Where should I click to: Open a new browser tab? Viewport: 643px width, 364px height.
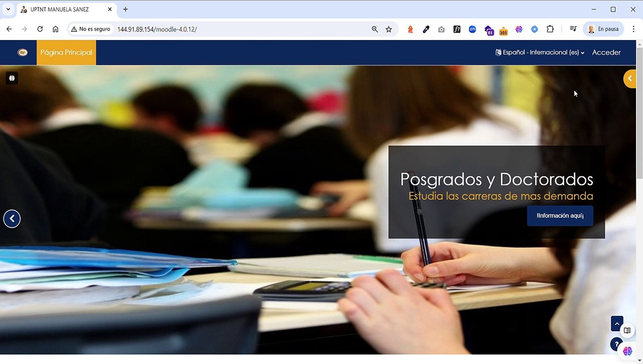coord(125,9)
